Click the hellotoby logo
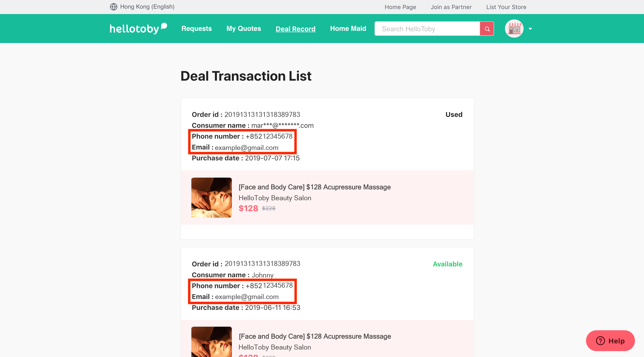Viewport: 644px width, 357px height. (138, 29)
